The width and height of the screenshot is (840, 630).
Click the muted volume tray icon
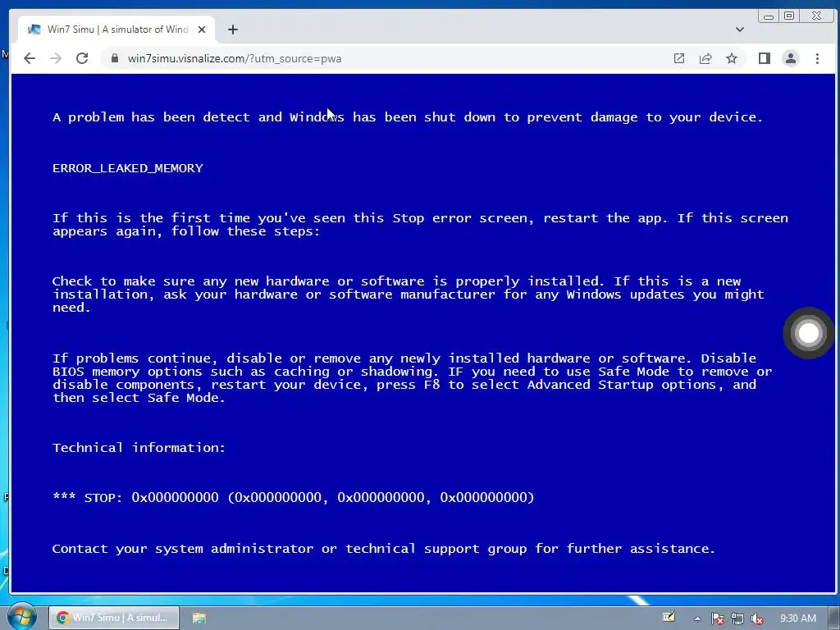point(756,619)
